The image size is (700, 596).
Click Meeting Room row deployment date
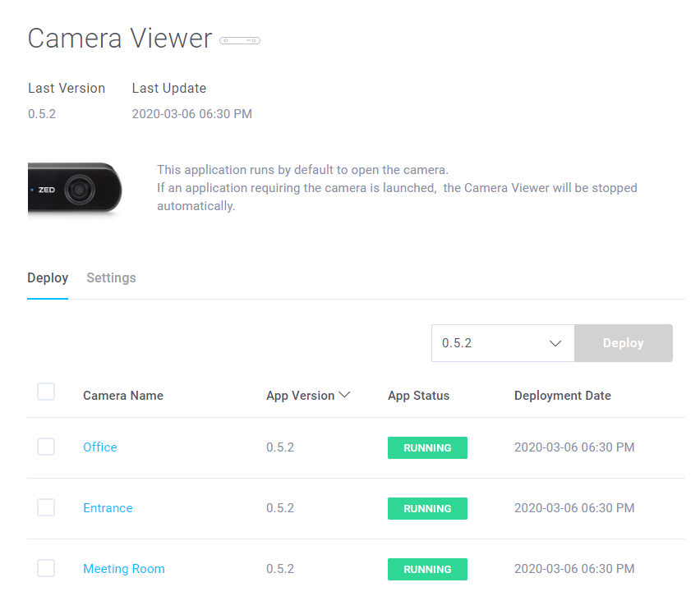(x=574, y=568)
